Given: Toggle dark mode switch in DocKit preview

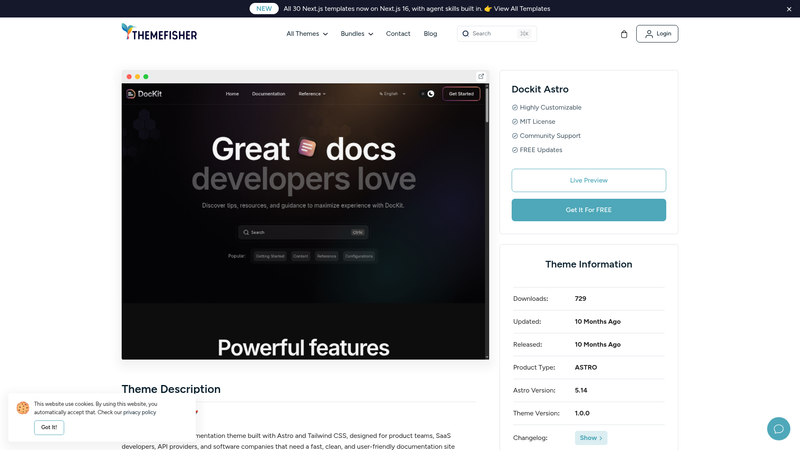Looking at the screenshot, I should (x=427, y=94).
